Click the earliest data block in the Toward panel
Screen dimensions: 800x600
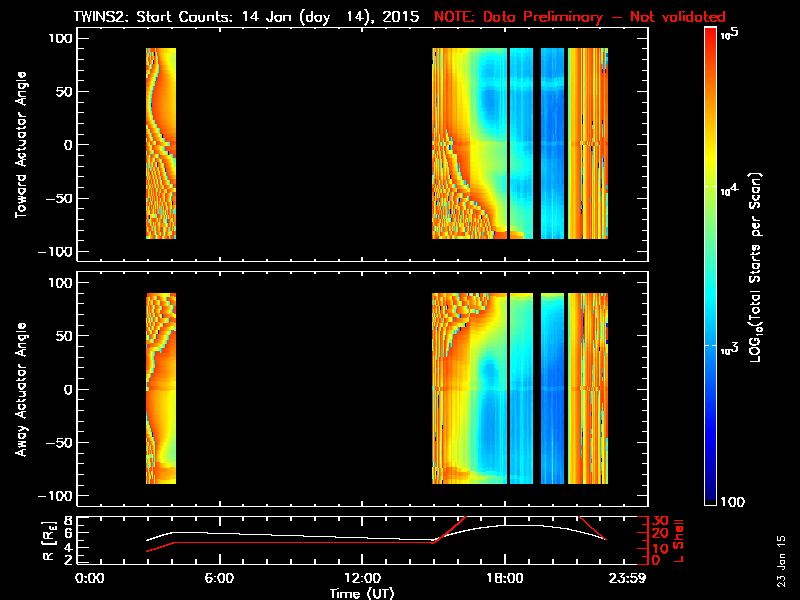click(161, 143)
